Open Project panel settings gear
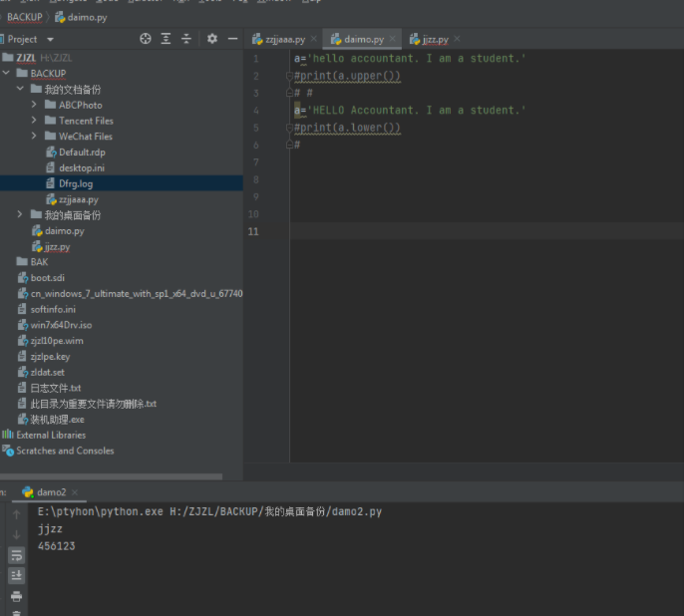Screen dimensions: 684x616 (211, 39)
